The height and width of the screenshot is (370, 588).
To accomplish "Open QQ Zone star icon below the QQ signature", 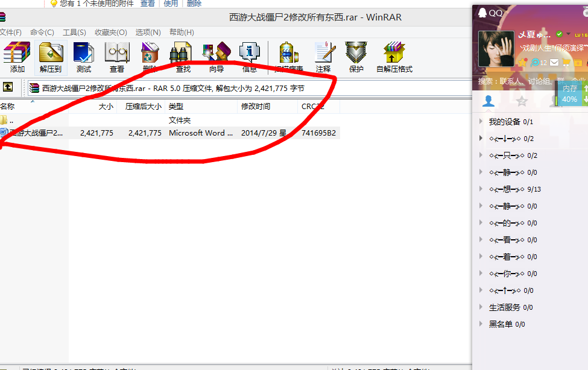I will tap(522, 62).
